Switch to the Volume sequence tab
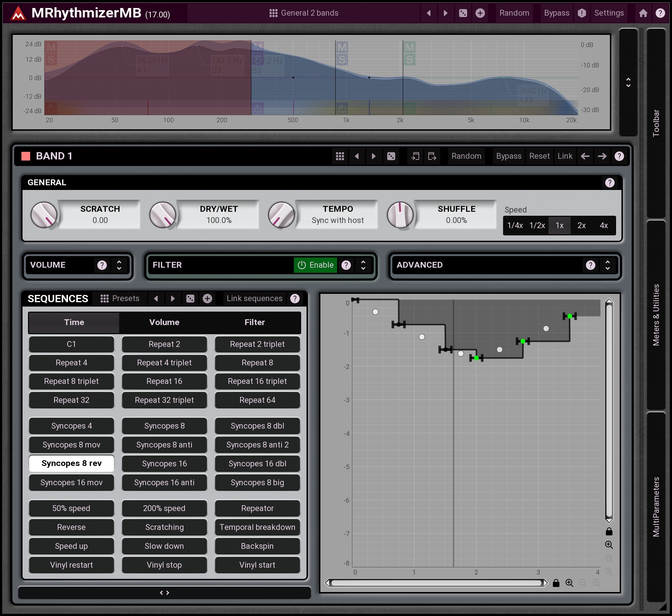 164,322
